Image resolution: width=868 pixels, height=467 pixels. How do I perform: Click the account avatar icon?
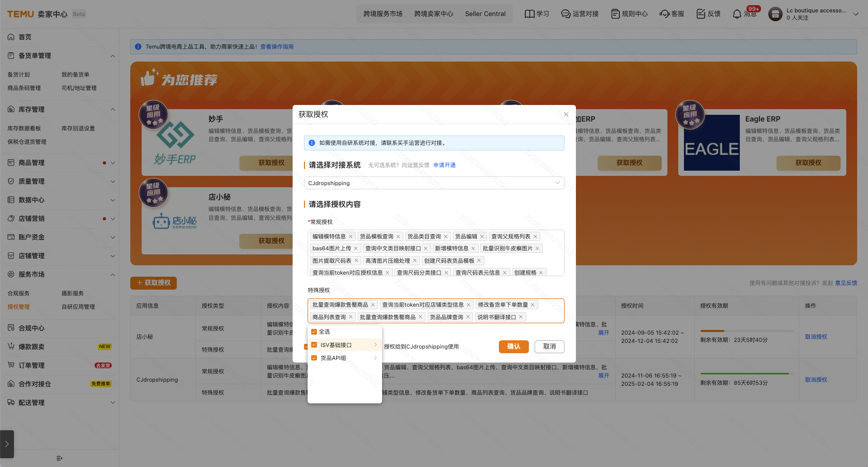(x=775, y=14)
